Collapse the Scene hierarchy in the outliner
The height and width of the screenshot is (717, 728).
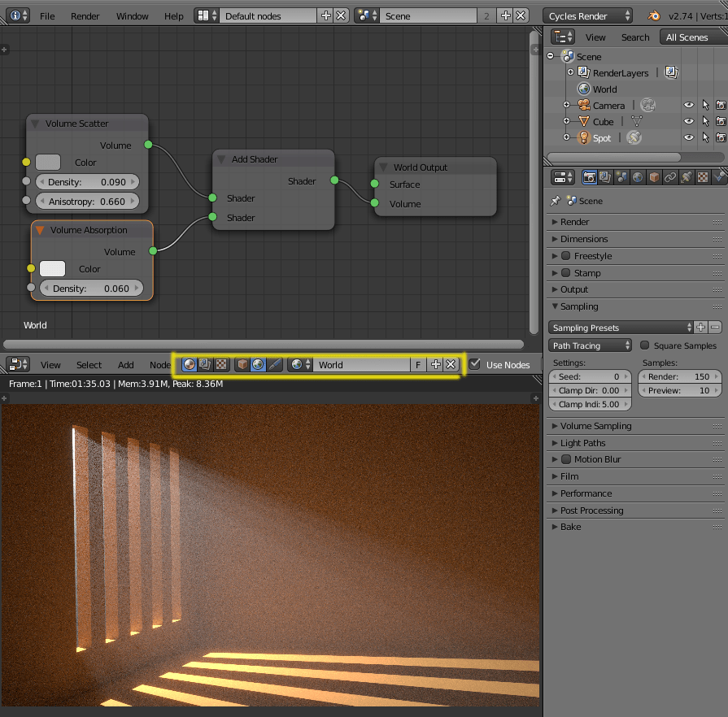551,56
